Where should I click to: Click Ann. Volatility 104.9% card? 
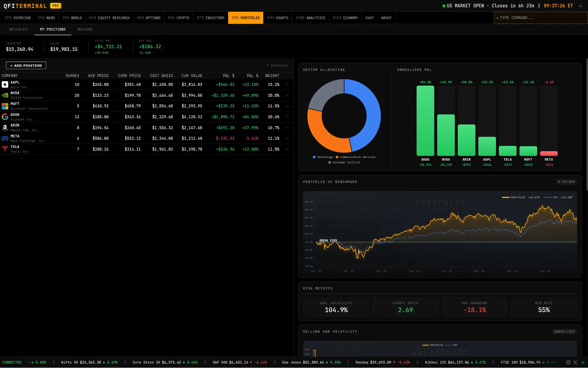pos(336,307)
